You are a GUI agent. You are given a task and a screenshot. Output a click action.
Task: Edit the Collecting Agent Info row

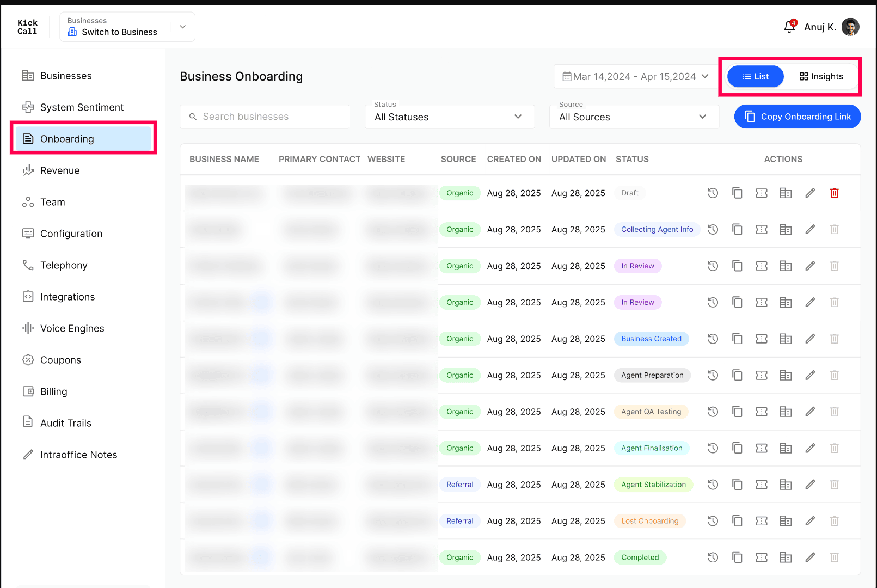(x=810, y=229)
